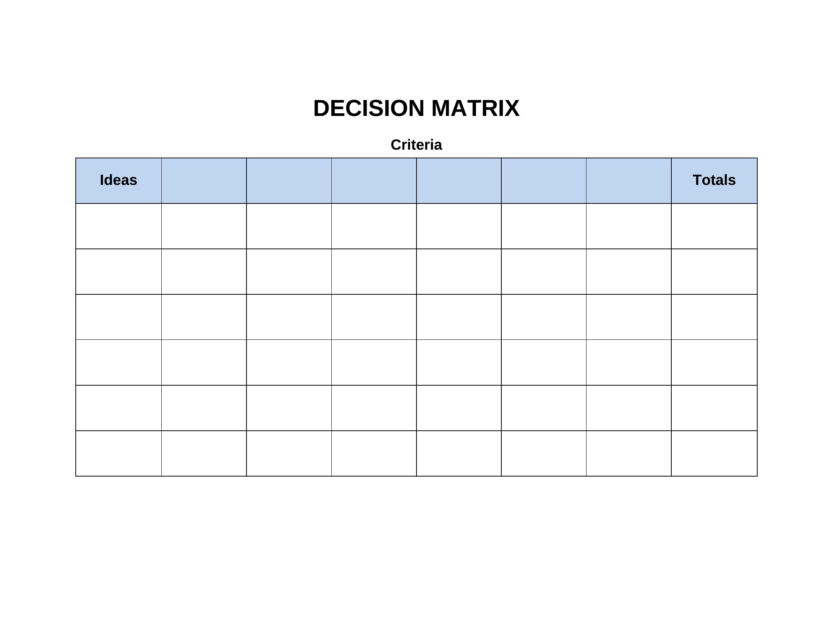This screenshot has width=833, height=644.
Task: Click first empty cell under Ideas
Action: 119,226
